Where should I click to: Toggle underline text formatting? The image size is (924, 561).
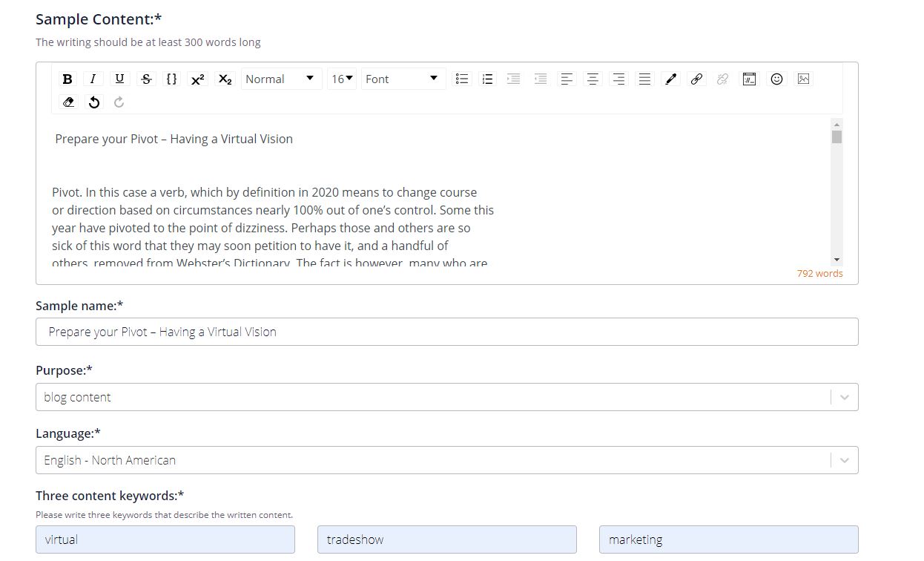click(119, 79)
